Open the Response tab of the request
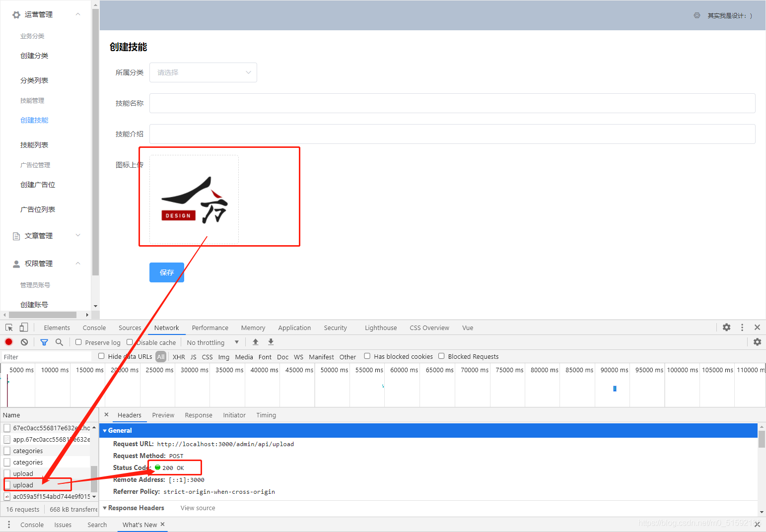Screen dimensions: 766x532 199,415
